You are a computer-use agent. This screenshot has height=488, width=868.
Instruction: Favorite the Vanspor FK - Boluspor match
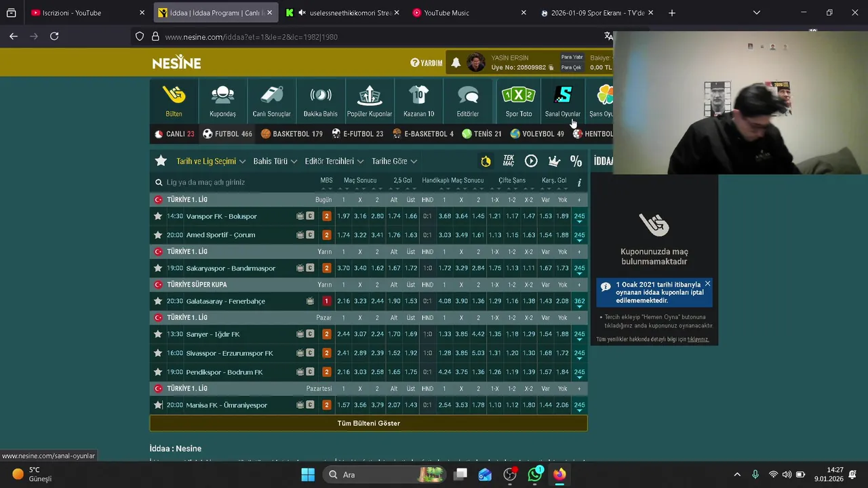pos(158,216)
